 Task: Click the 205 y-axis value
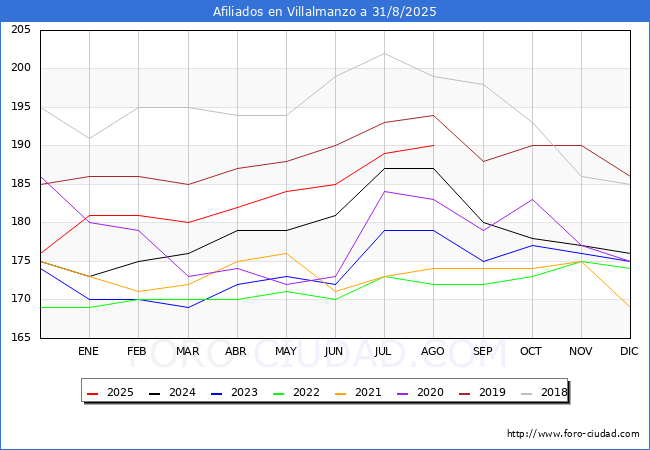pos(21,29)
